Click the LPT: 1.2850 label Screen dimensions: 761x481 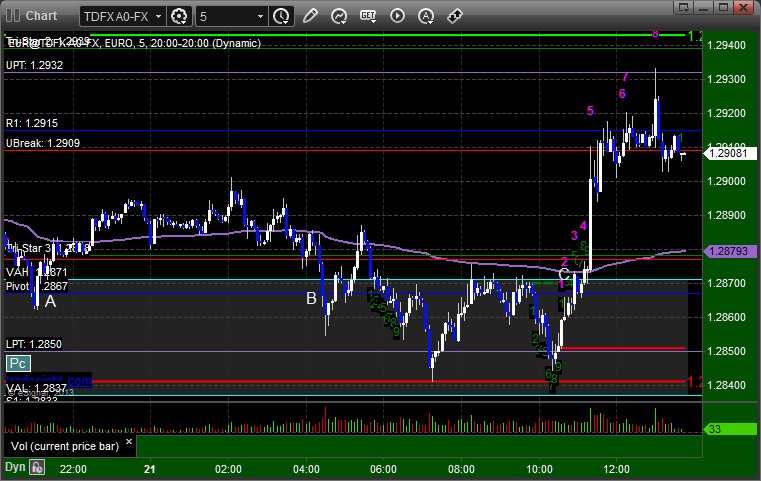tap(33, 344)
